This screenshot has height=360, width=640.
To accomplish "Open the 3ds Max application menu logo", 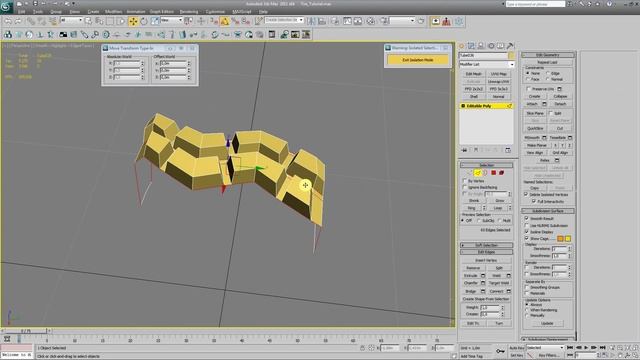I will [x=7, y=7].
